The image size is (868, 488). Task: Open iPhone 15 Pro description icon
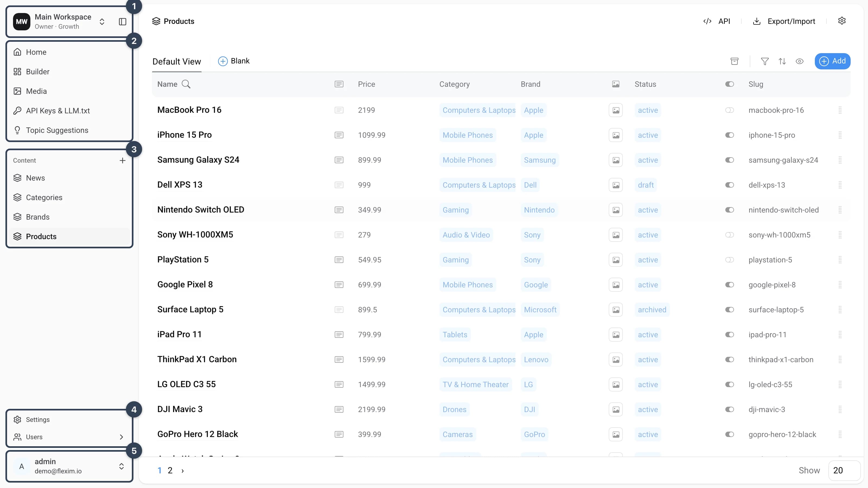pyautogui.click(x=339, y=135)
